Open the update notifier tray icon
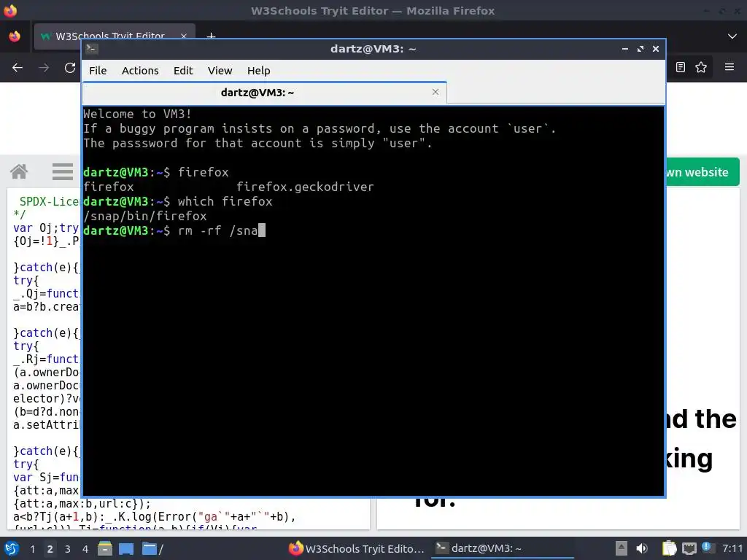This screenshot has height=560, width=747. (x=707, y=548)
